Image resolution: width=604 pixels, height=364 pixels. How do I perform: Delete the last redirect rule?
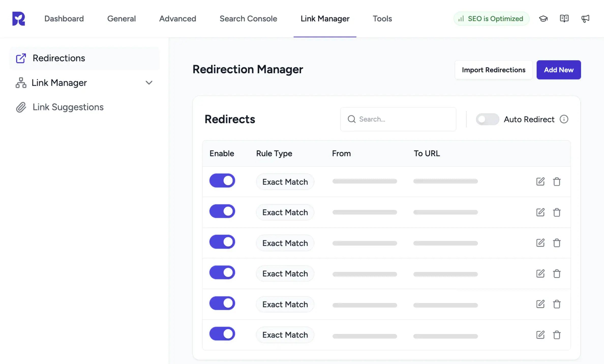pos(557,335)
